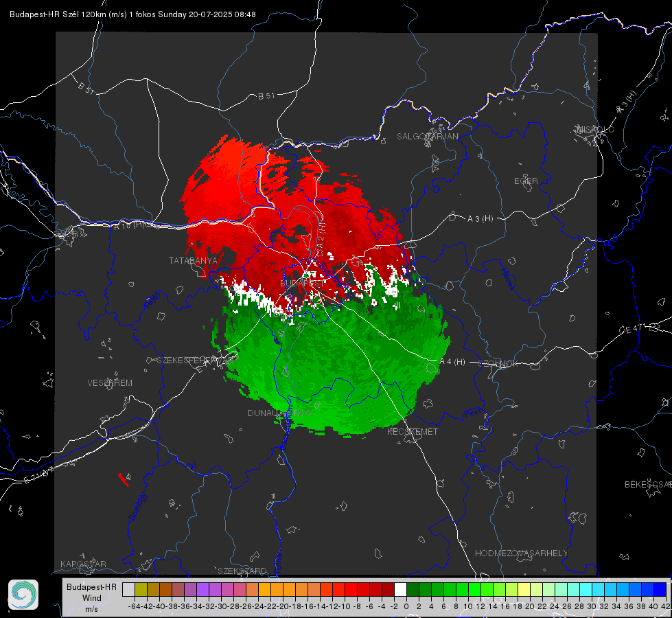Image resolution: width=672 pixels, height=618 pixels.
Task: Pick the yellow swatch between 18 and 20
Action: 524,589
